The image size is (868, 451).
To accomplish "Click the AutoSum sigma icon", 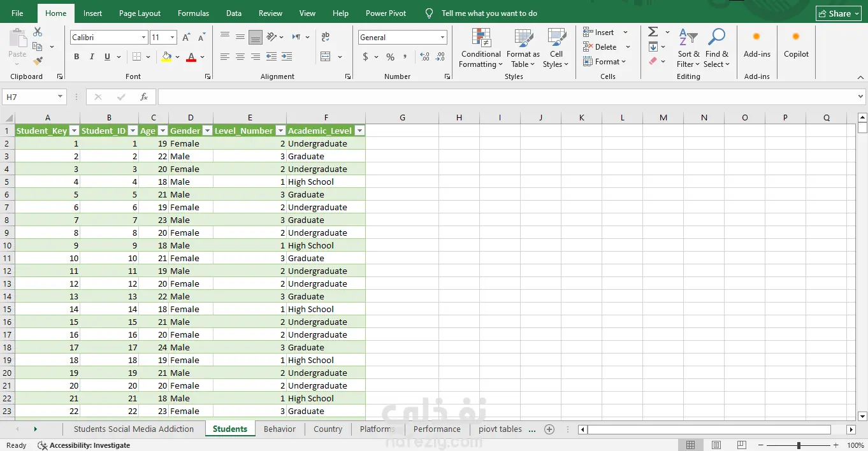I will [653, 32].
